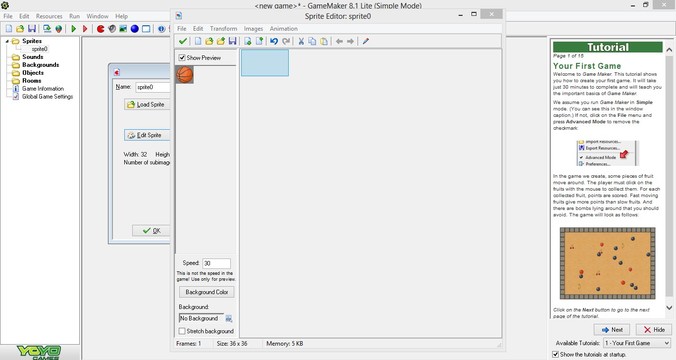Click the scissors cut icon
The width and height of the screenshot is (676, 360).
pyautogui.click(x=301, y=41)
